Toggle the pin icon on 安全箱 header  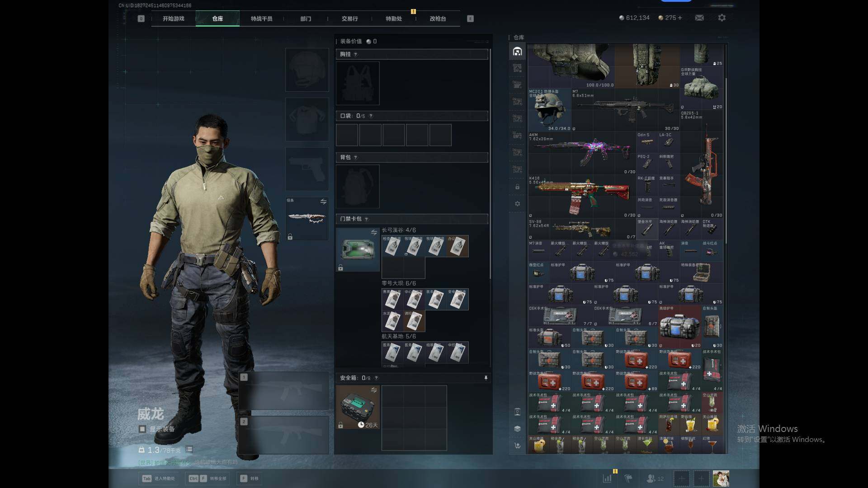pos(486,378)
